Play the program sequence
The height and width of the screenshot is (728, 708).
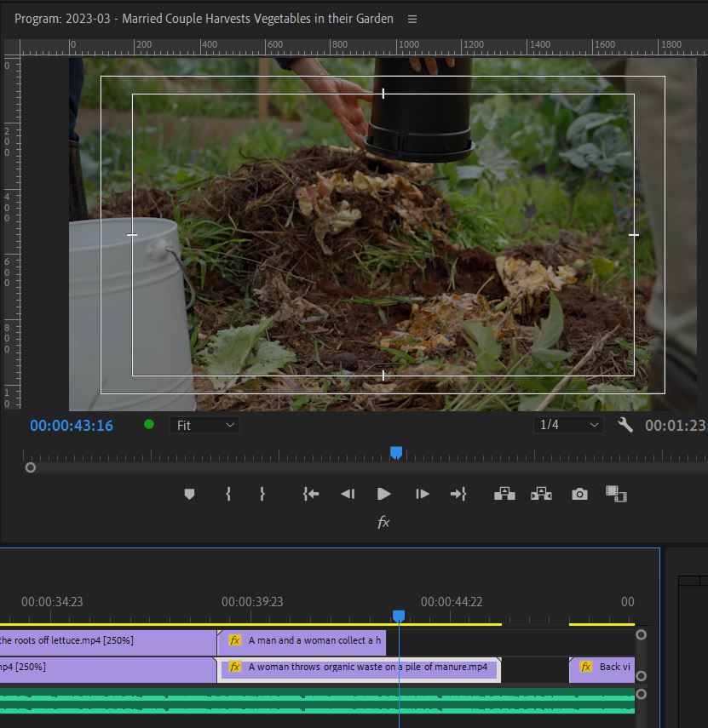[383, 494]
